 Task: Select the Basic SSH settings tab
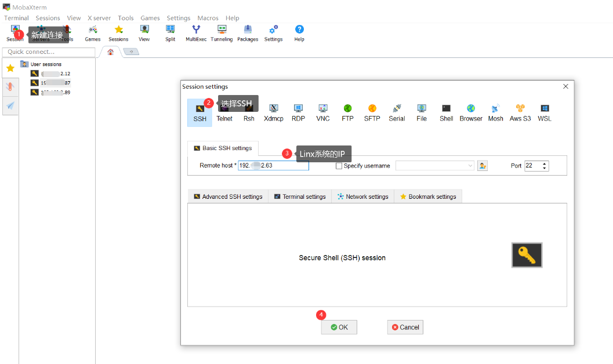[223, 148]
